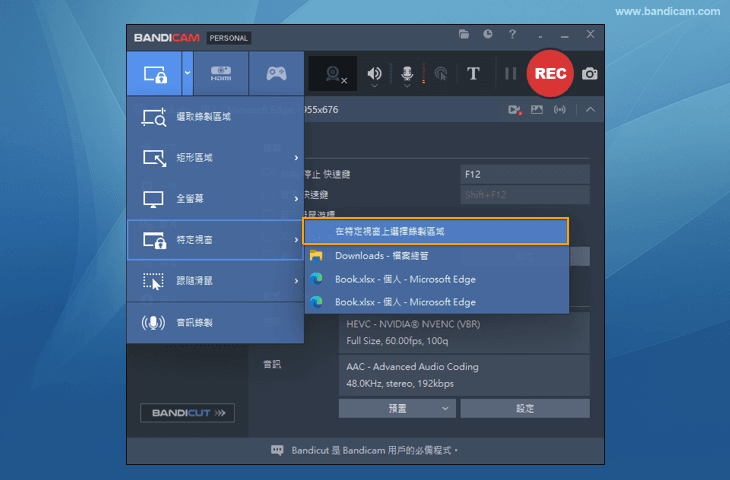
Task: Pick the Downloads - 檔案總管 window
Action: tap(437, 256)
